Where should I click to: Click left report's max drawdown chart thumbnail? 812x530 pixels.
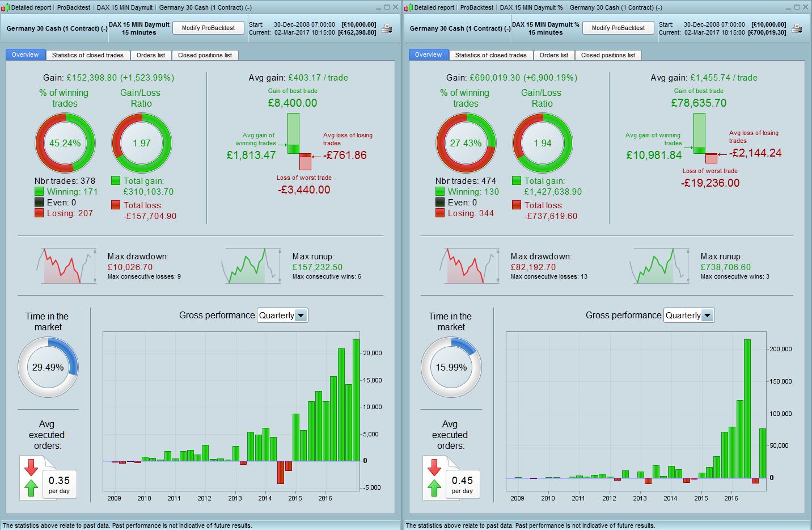(x=66, y=266)
